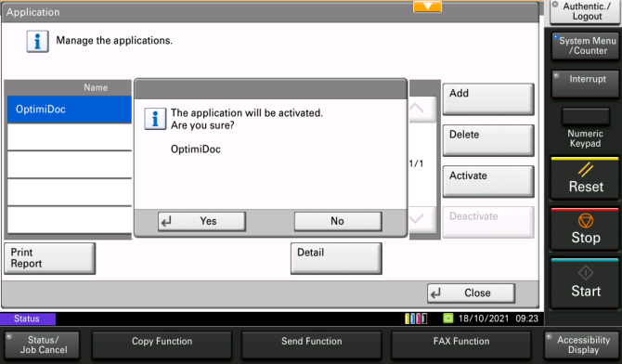Confirm activation with Yes button
The width and height of the screenshot is (622, 364).
pos(201,221)
